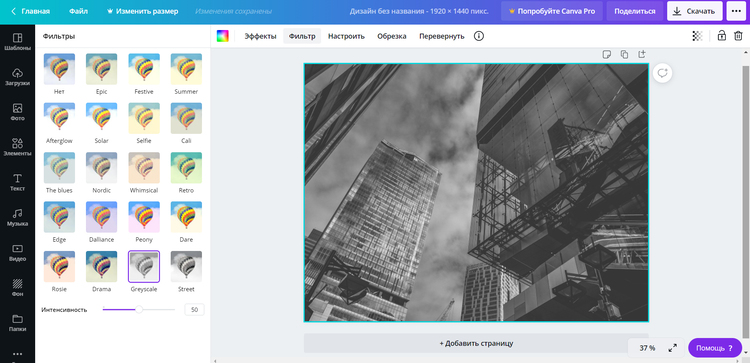Add notes to the page icon

607,54
